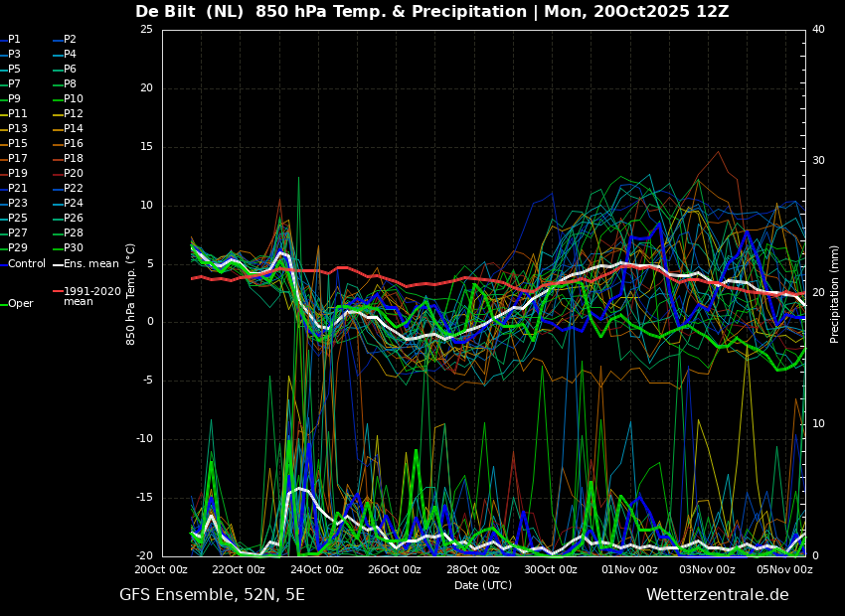
Task: Select the P15 legend entry
Action: pos(13,143)
